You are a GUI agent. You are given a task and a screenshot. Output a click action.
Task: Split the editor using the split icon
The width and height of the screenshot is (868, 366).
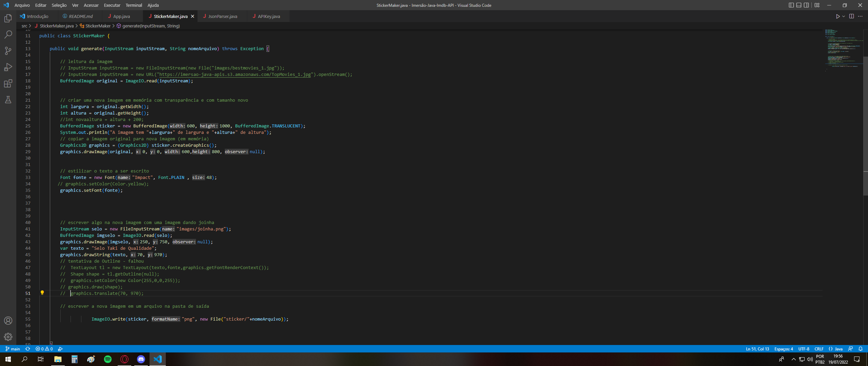(x=852, y=16)
